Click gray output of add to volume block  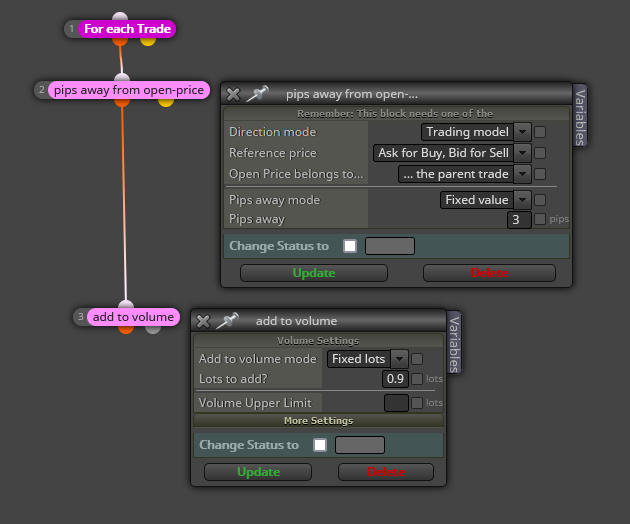[153, 329]
